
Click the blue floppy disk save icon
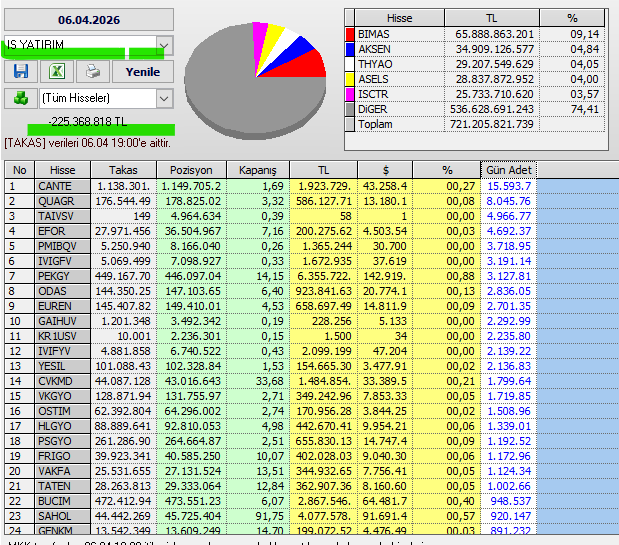point(21,71)
